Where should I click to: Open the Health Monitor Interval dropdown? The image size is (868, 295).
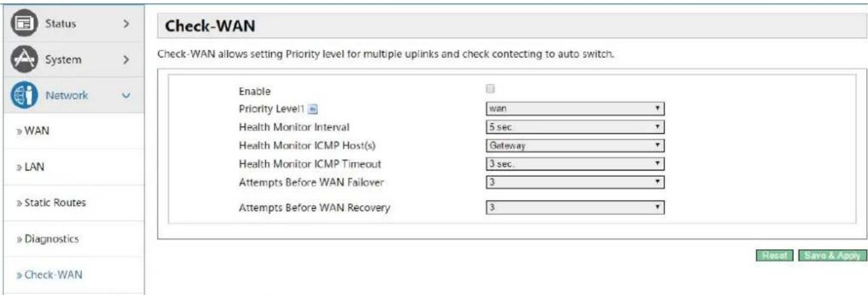tap(575, 127)
